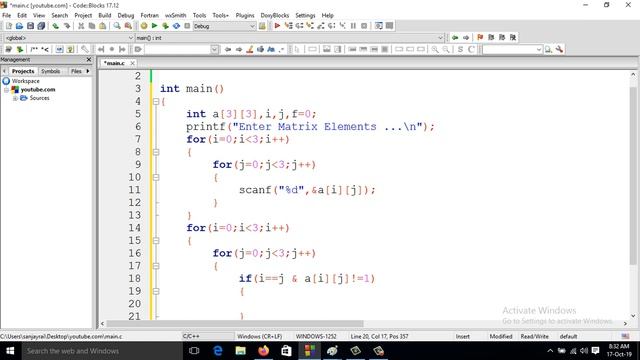Open the Plugins menu
The height and width of the screenshot is (360, 640).
[245, 15]
